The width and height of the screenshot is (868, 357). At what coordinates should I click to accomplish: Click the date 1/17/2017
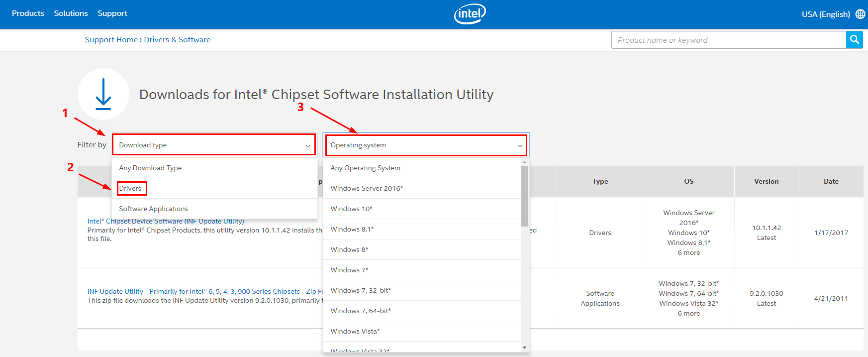(831, 233)
